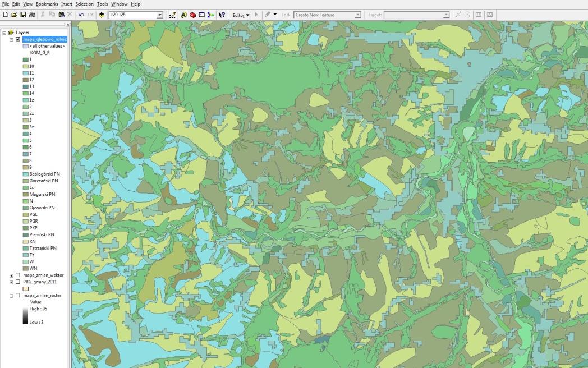Open an existing map file

[x=14, y=15]
